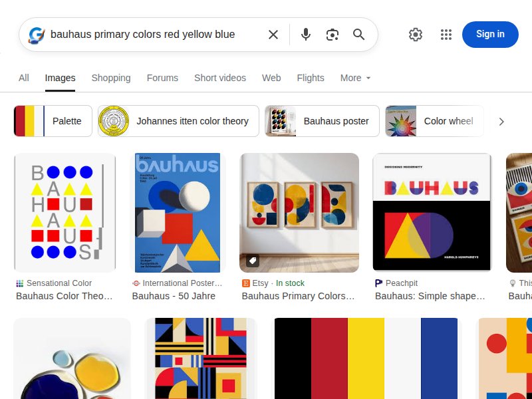Switch to the Shopping tab
This screenshot has width=532, height=399.
110,78
